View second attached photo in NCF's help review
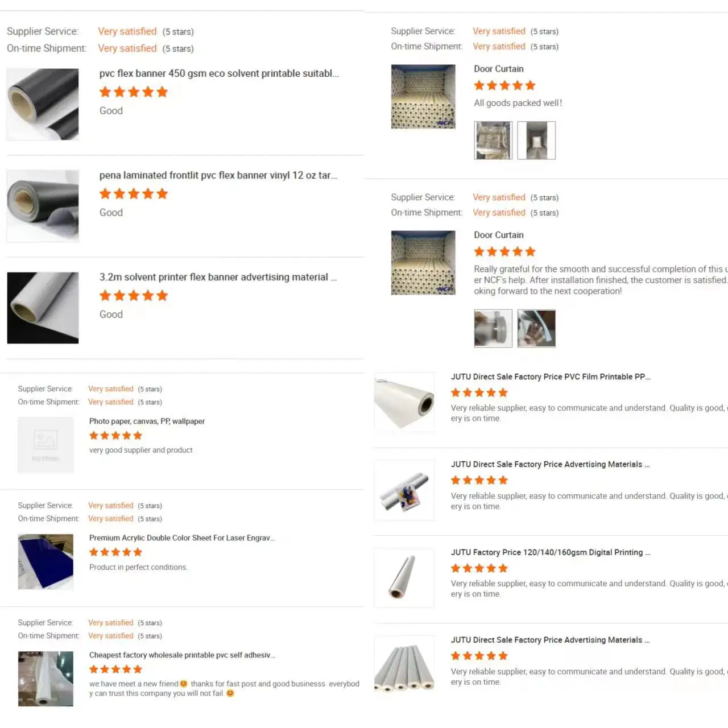Image resolution: width=728 pixels, height=728 pixels. (536, 328)
